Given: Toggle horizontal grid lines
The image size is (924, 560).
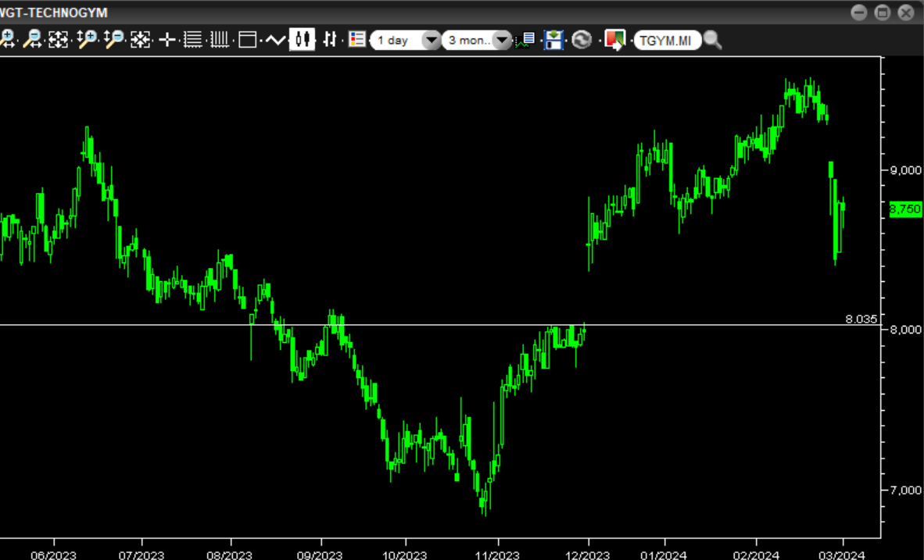Looking at the screenshot, I should 193,40.
